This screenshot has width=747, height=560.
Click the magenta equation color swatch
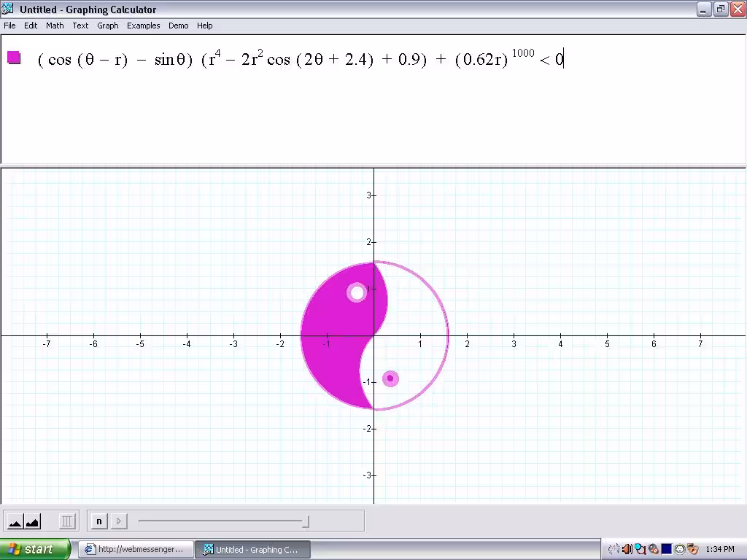tap(14, 58)
